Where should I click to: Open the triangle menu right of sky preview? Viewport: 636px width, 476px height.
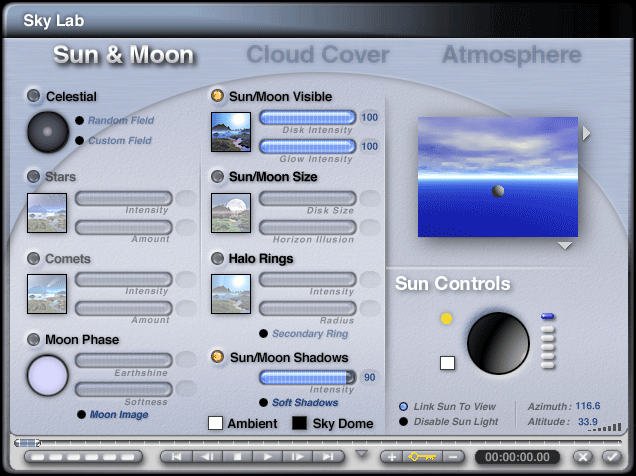pos(587,133)
